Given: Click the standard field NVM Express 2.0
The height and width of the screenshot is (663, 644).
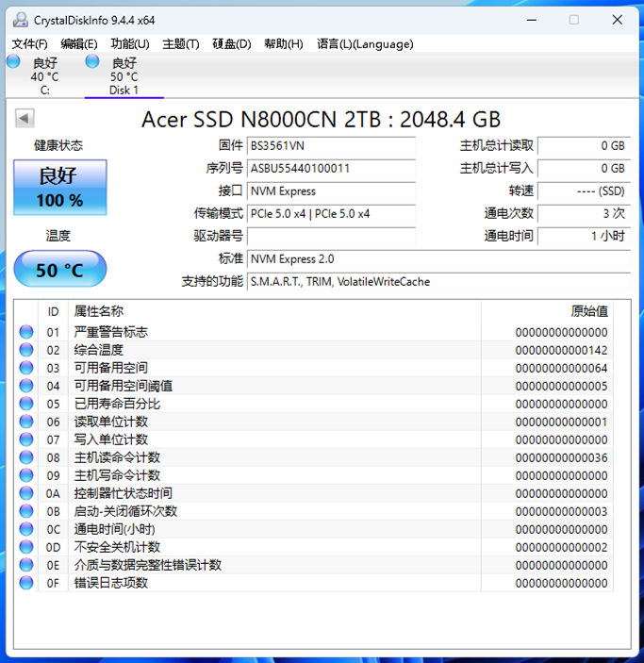Looking at the screenshot, I should pos(438,258).
